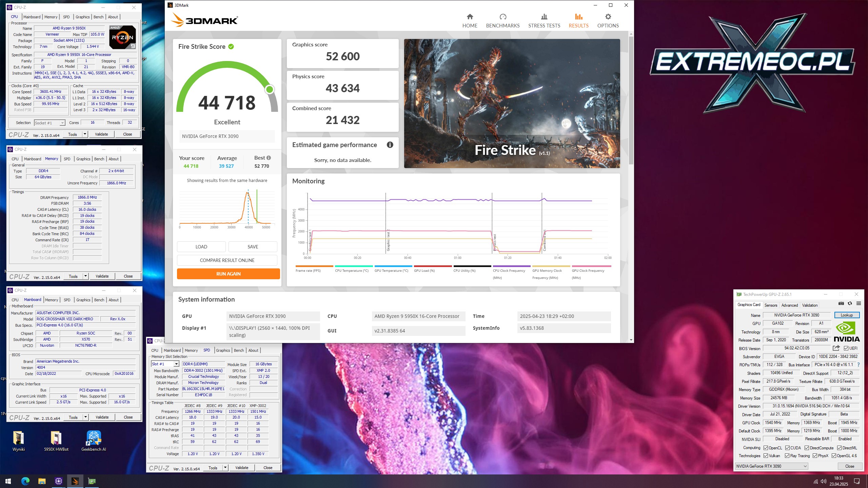868x488 pixels.
Task: Click COMPARE RESULT ONLINE
Action: point(227,260)
